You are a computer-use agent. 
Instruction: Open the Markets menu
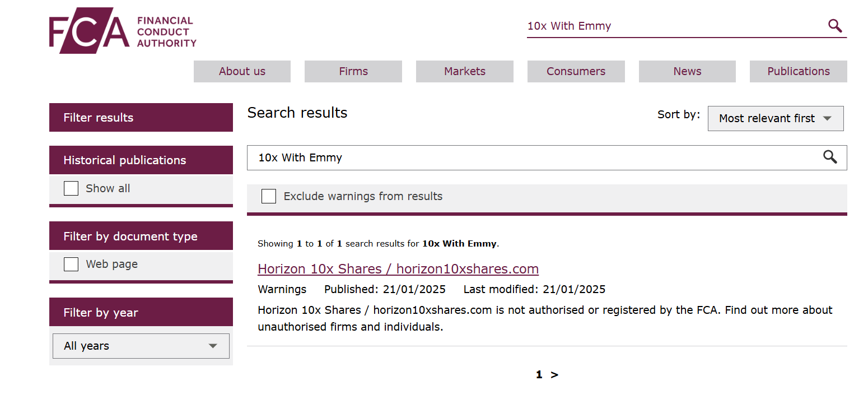[x=465, y=71]
